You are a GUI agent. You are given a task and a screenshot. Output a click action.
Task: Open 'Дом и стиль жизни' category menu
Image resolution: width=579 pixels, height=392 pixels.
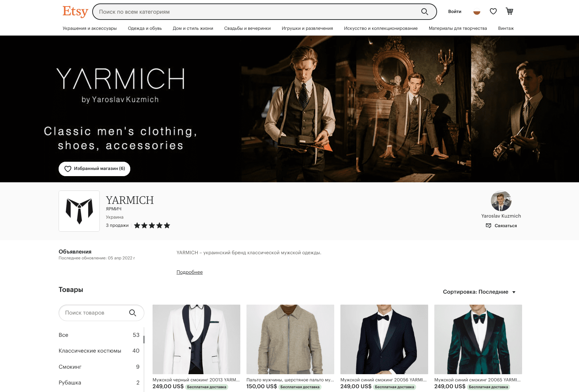[x=193, y=28]
